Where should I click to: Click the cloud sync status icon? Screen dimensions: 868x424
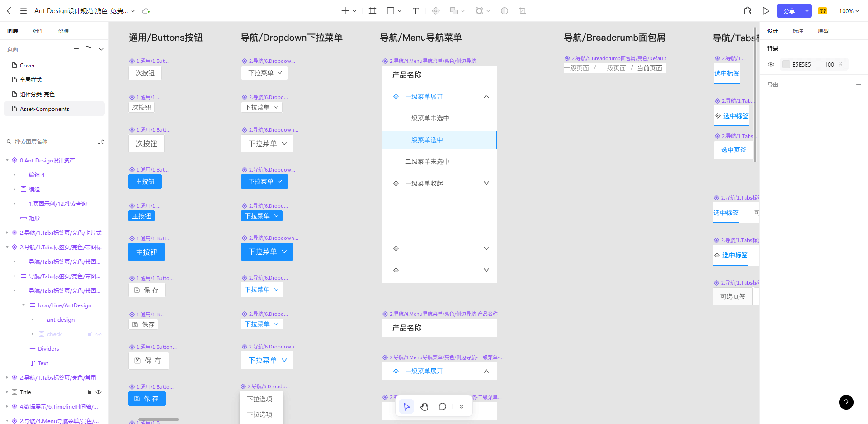click(146, 11)
